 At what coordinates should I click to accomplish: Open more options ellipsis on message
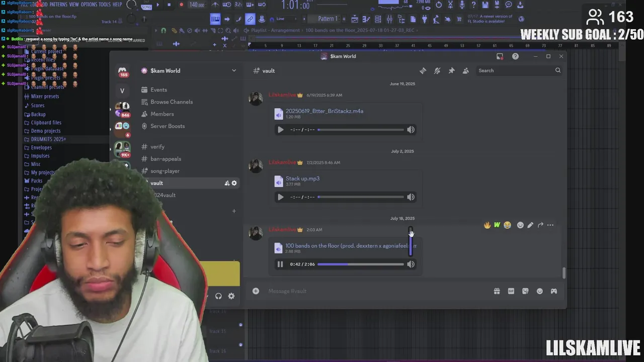click(x=550, y=225)
